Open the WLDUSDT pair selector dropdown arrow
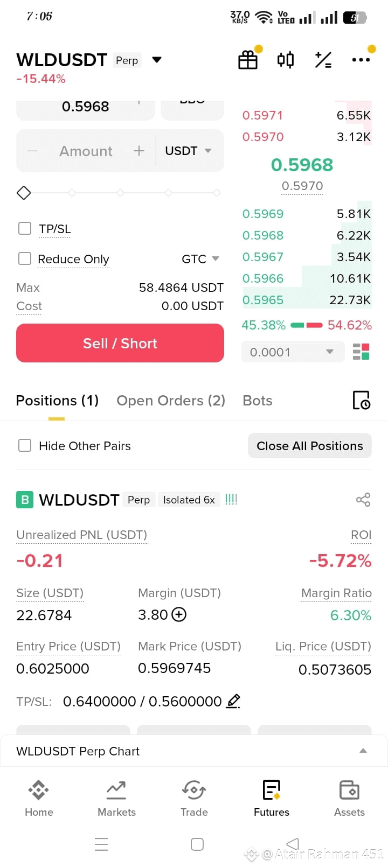Image resolution: width=388 pixels, height=868 pixels. tap(157, 60)
